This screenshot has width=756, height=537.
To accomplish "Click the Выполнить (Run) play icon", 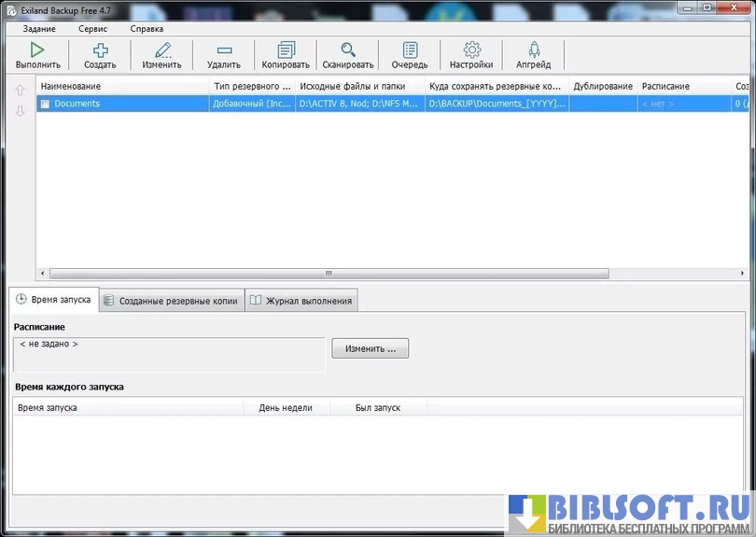I will [37, 50].
